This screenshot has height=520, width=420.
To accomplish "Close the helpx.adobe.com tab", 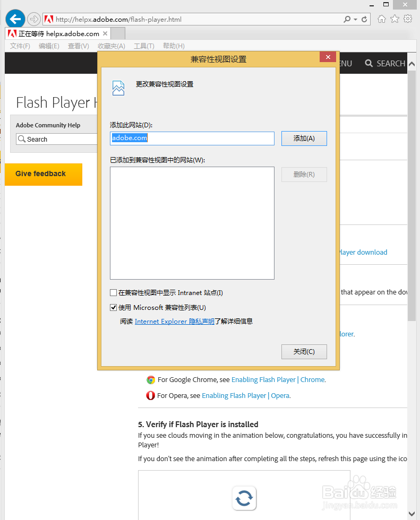I will (x=105, y=33).
